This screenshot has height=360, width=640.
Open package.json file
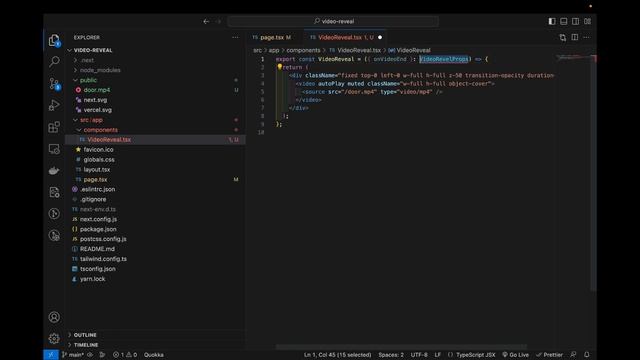point(98,229)
